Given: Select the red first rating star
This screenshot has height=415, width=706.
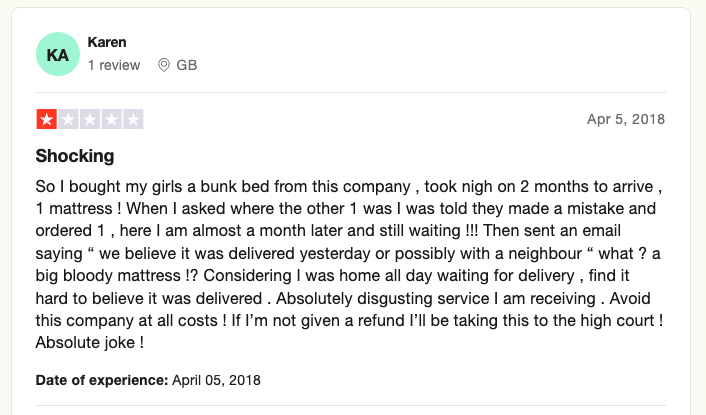Looking at the screenshot, I should click(46, 119).
